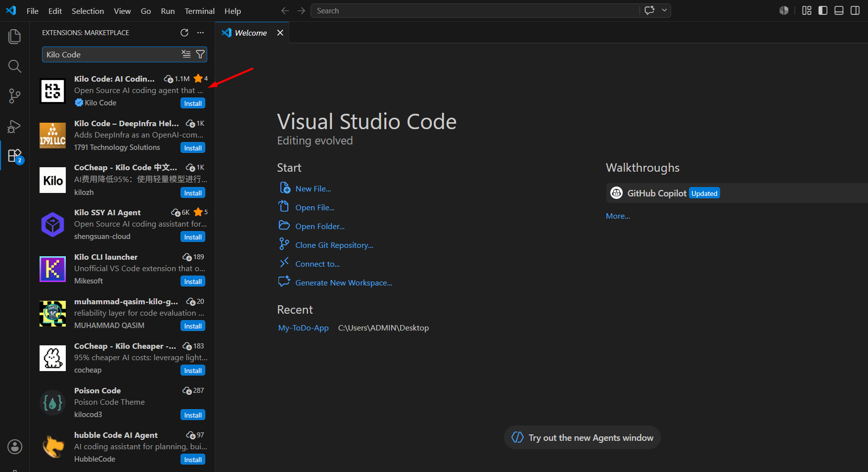Image resolution: width=868 pixels, height=472 pixels.
Task: Install the Kilo SSY AI Agent extension
Action: pyautogui.click(x=193, y=237)
